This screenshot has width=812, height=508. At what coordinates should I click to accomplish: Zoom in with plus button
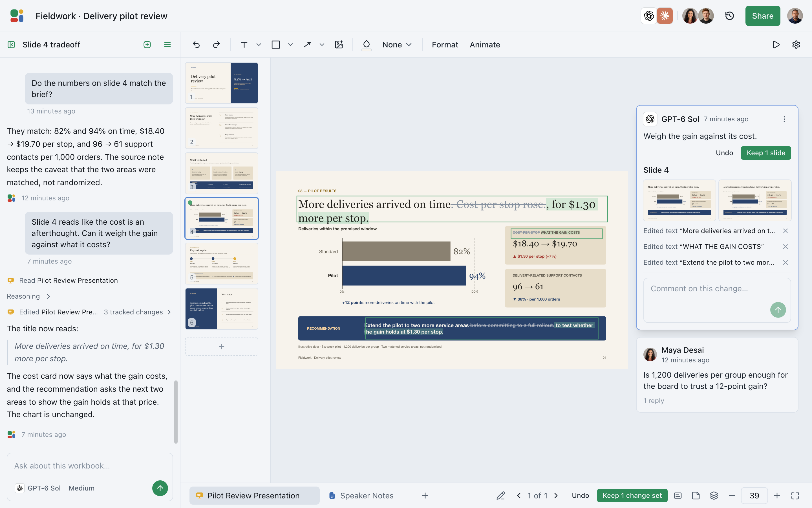tap(777, 496)
